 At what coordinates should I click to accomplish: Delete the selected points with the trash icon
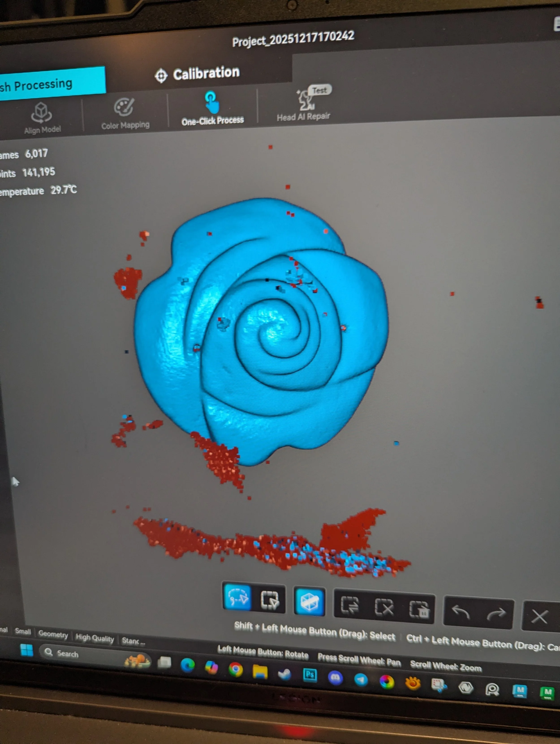(x=419, y=609)
